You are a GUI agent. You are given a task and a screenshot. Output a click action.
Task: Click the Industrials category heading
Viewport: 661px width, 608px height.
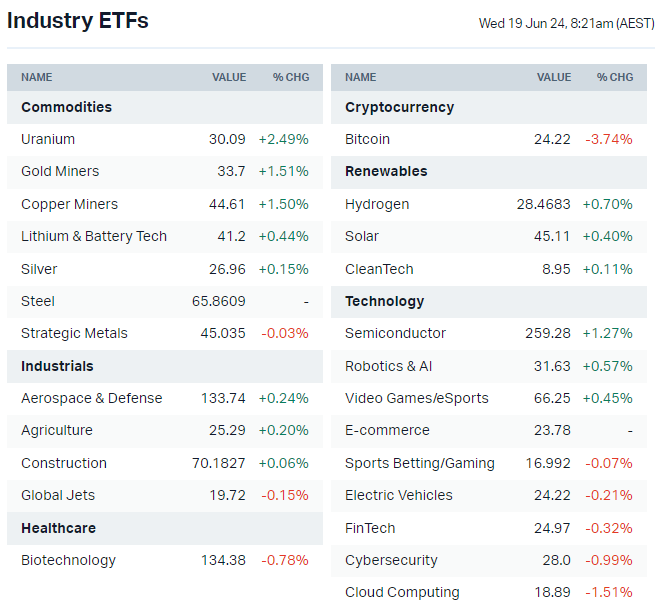[57, 366]
